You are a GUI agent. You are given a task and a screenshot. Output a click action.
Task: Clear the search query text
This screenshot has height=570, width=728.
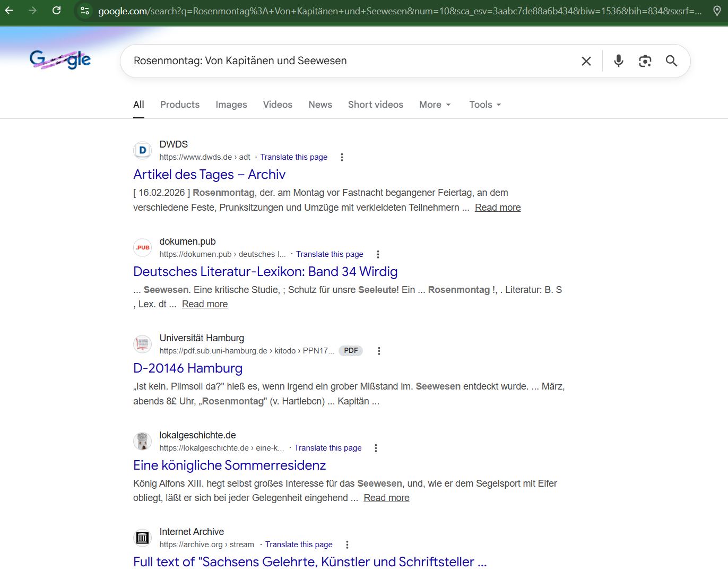(586, 61)
